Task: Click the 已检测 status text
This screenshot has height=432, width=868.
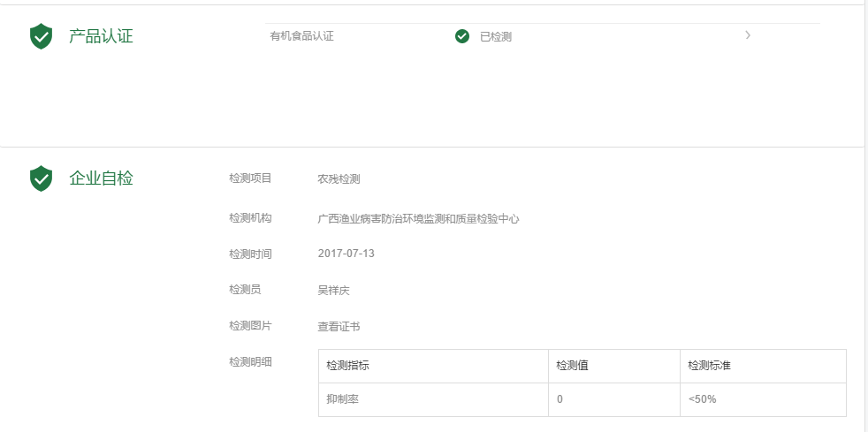Action: coord(495,37)
